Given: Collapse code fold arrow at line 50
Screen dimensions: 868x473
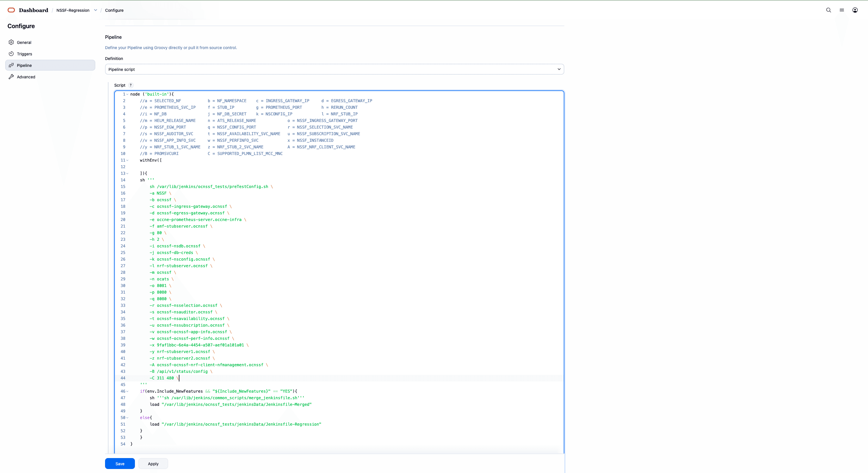Looking at the screenshot, I should click(x=127, y=418).
